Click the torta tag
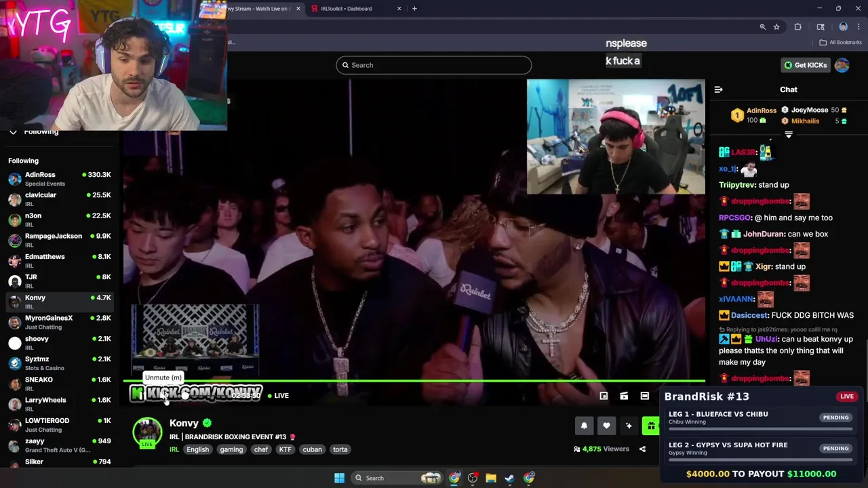Viewport: 868px width, 488px height. click(340, 449)
